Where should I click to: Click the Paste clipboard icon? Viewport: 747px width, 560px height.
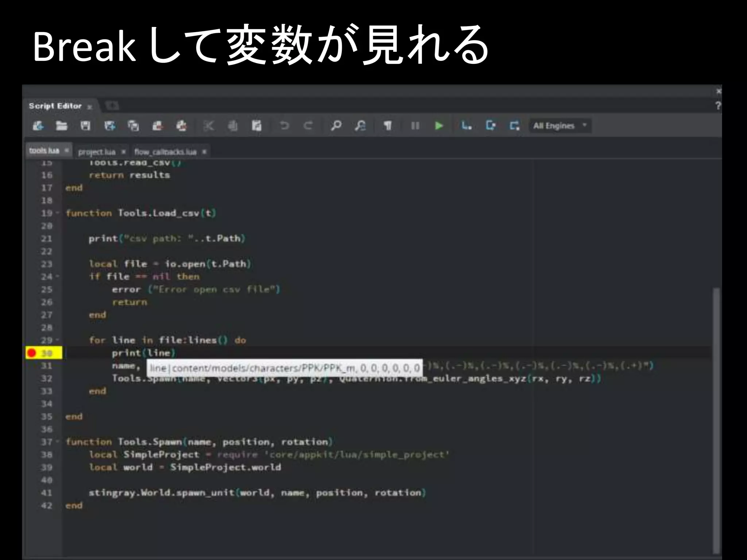click(x=257, y=126)
